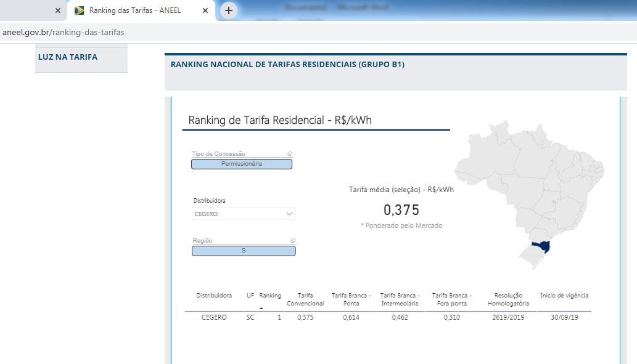Select highlighted Santa Catarina state on map

(x=541, y=247)
